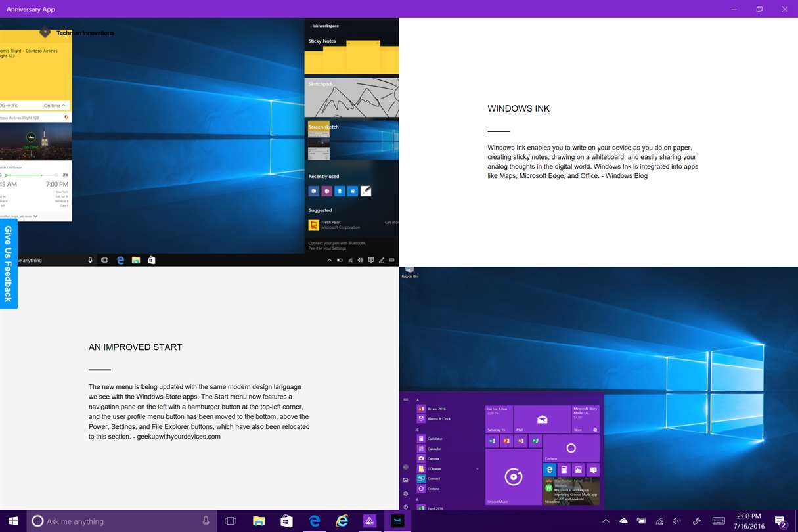The image size is (798, 532).
Task: Click the Power icon in the Start menu rail
Action: tap(405, 506)
